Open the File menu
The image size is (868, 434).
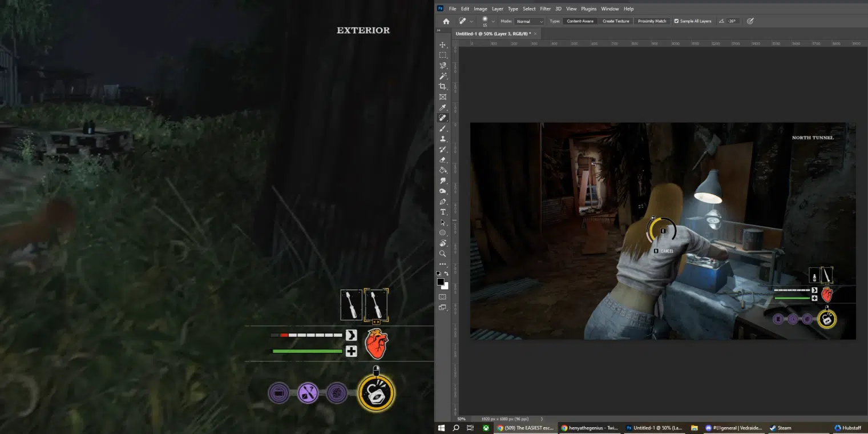pyautogui.click(x=453, y=9)
